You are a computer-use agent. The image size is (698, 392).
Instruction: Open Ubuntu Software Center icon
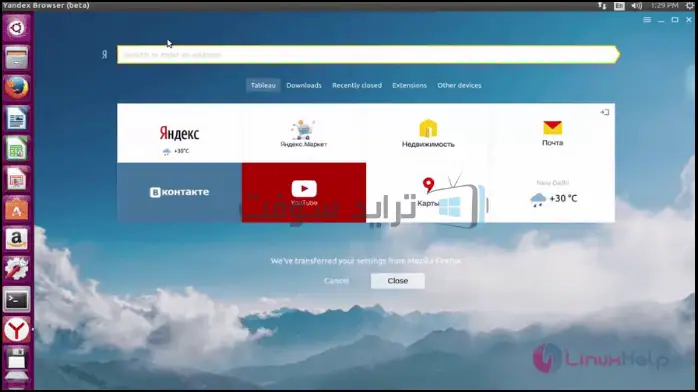click(16, 209)
